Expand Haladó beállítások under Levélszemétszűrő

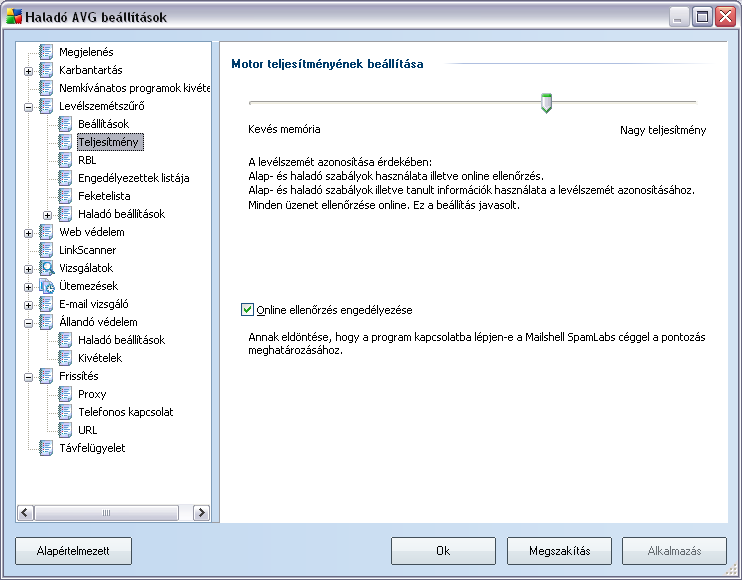[x=47, y=215]
